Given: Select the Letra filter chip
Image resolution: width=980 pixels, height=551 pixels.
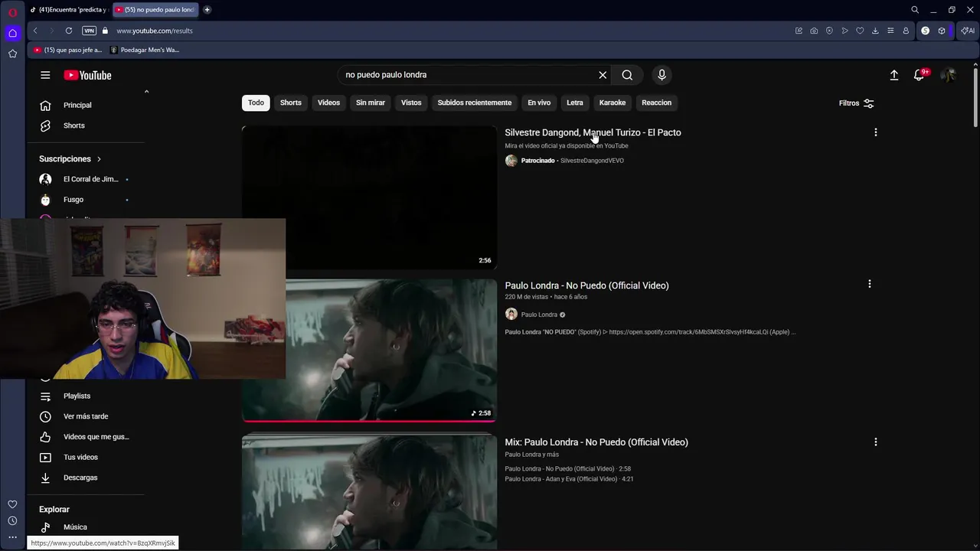Looking at the screenshot, I should [574, 103].
